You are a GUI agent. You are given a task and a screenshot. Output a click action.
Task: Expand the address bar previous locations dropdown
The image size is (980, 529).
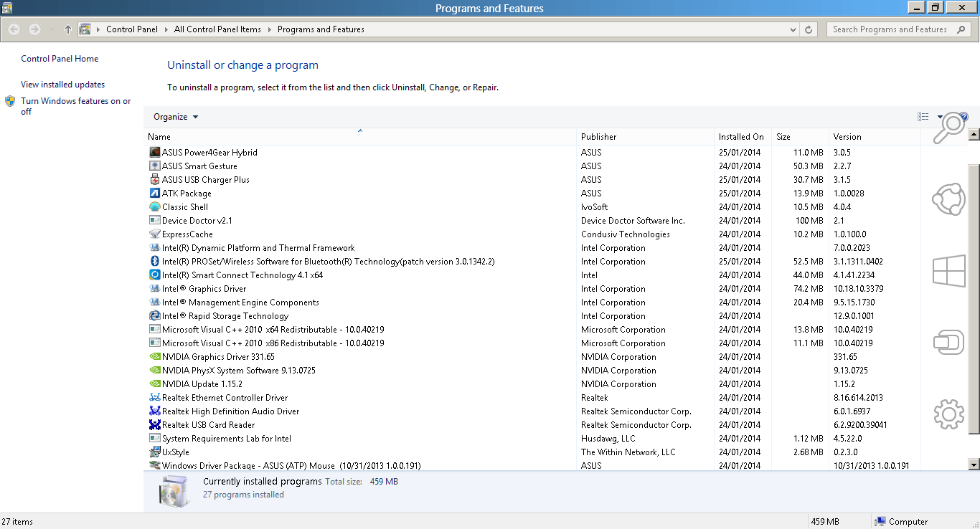pyautogui.click(x=793, y=29)
